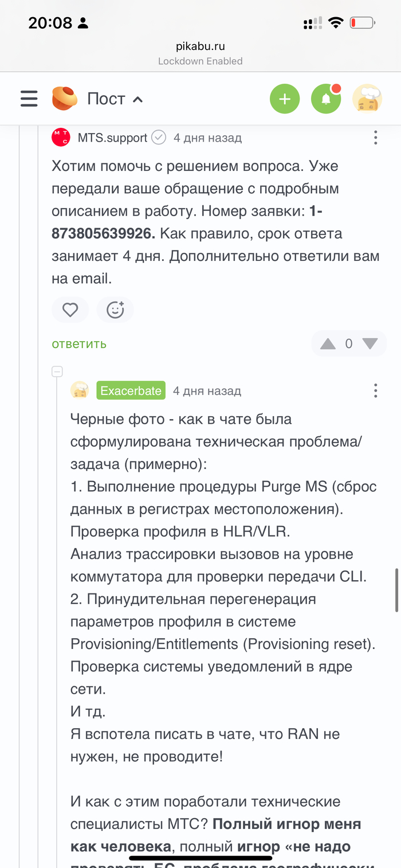Add an emoji reaction to the comment
Image resolution: width=401 pixels, height=868 pixels.
tap(115, 310)
